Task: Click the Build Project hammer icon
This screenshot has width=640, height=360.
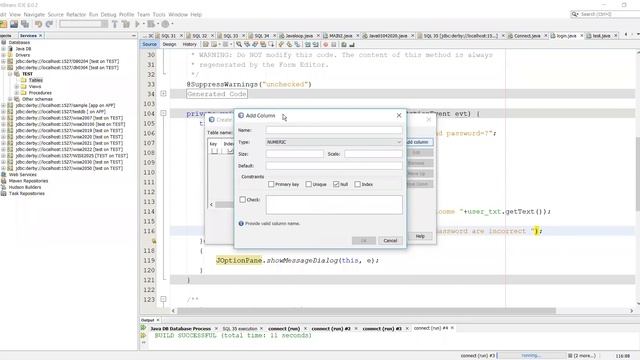Action: click(x=115, y=24)
